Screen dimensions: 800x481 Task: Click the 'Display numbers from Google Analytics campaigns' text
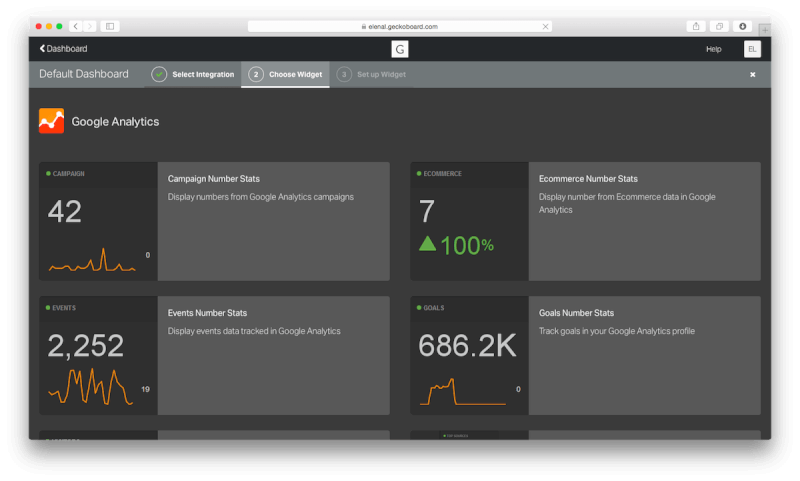(x=261, y=197)
